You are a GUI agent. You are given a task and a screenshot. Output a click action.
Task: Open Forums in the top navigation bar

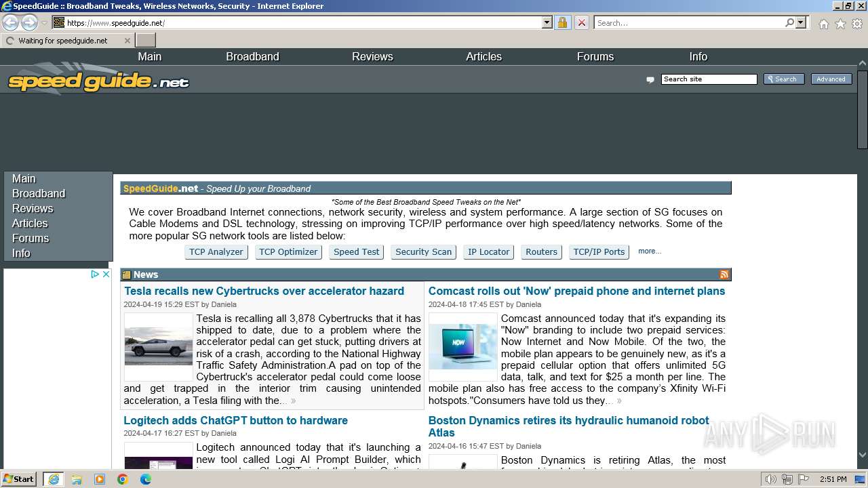coord(595,57)
